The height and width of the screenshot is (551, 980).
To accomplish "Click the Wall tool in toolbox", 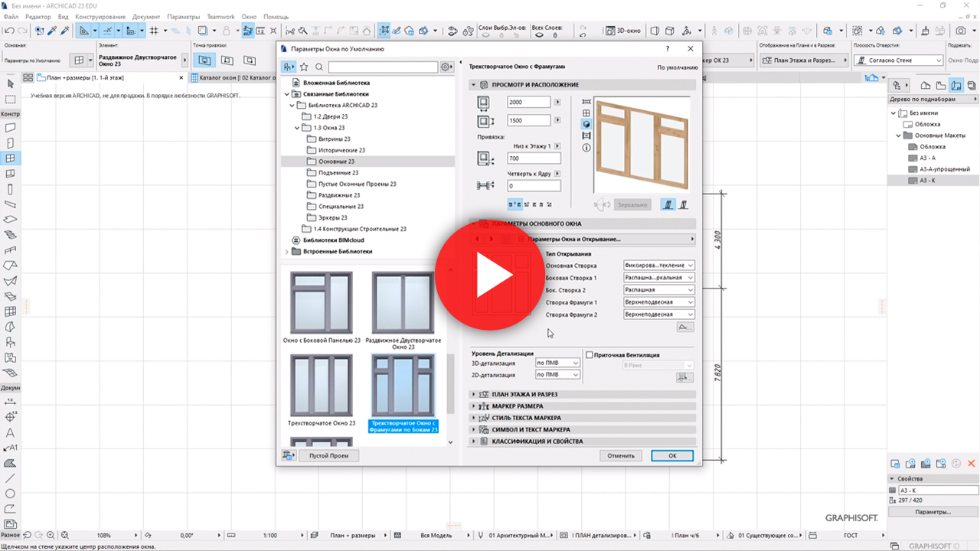I will pos(10,128).
